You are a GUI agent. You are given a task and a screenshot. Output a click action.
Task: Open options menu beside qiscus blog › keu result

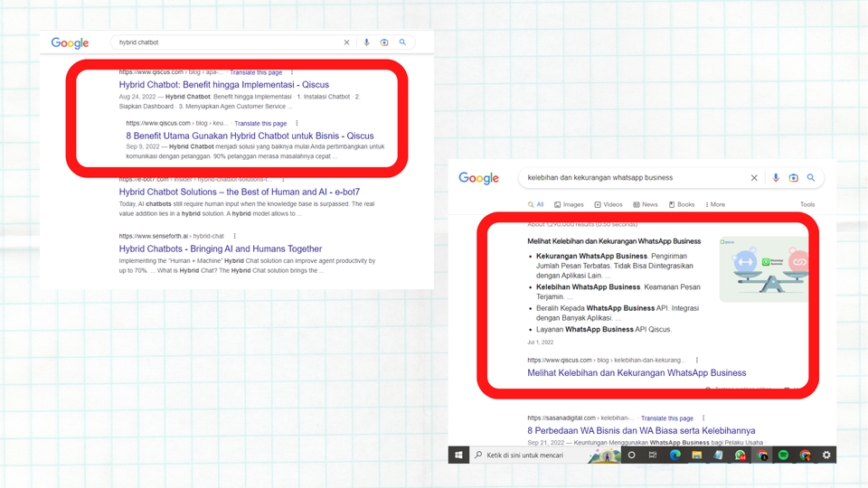coord(297,124)
